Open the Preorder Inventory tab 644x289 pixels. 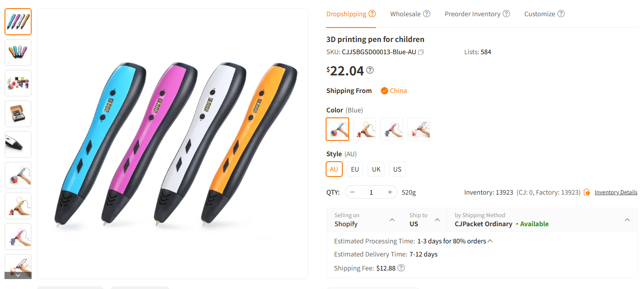472,14
